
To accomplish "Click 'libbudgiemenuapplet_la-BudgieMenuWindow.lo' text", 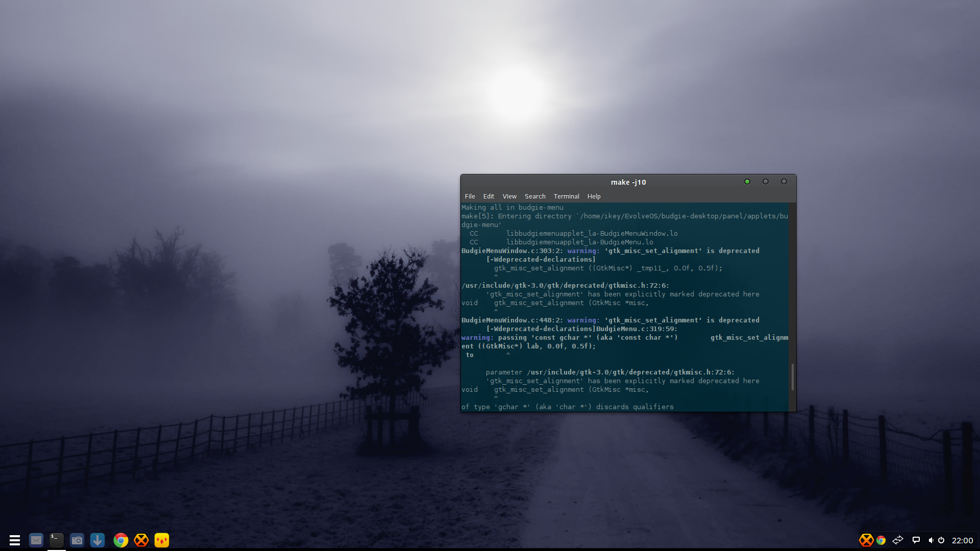I will point(592,233).
